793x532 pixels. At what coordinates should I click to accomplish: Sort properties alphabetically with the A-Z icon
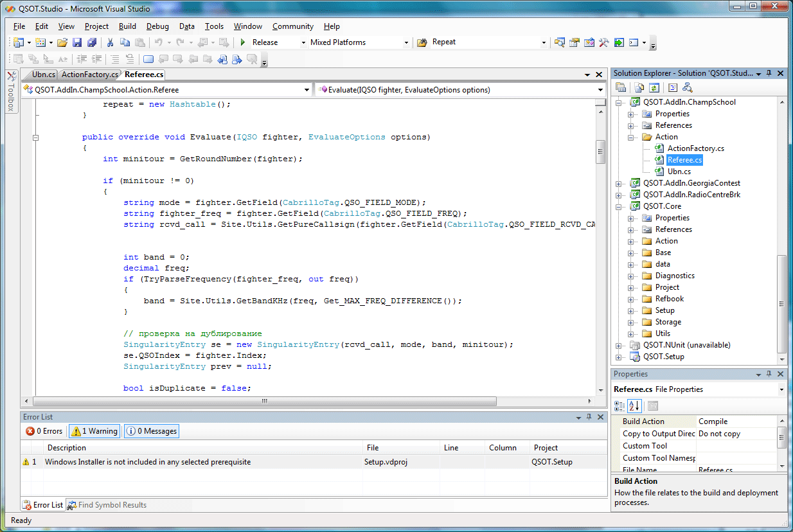tap(634, 405)
